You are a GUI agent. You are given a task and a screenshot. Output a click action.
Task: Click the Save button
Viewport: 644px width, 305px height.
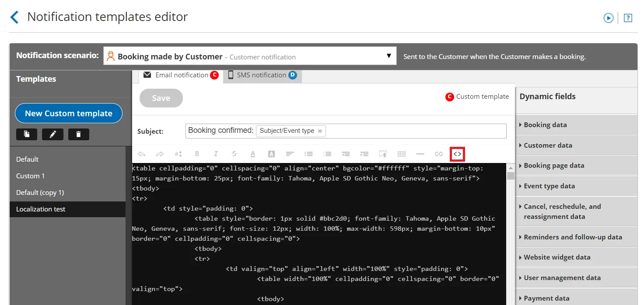coord(161,98)
